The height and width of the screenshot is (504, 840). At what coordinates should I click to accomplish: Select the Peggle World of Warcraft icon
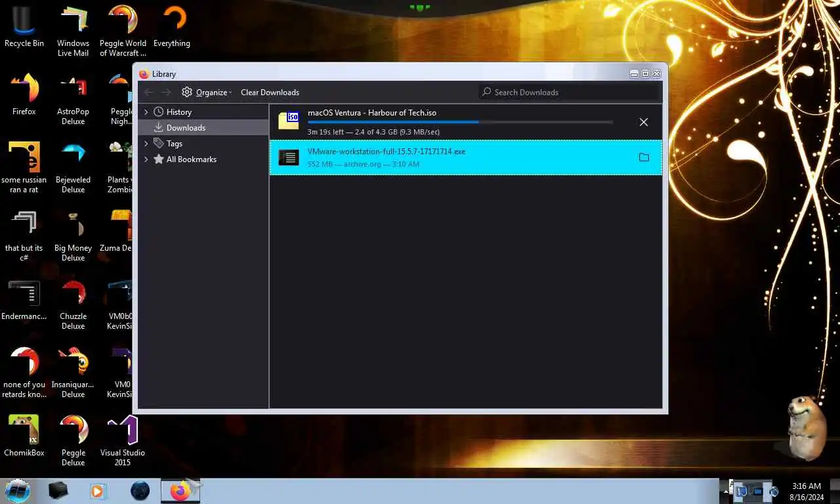pyautogui.click(x=123, y=32)
